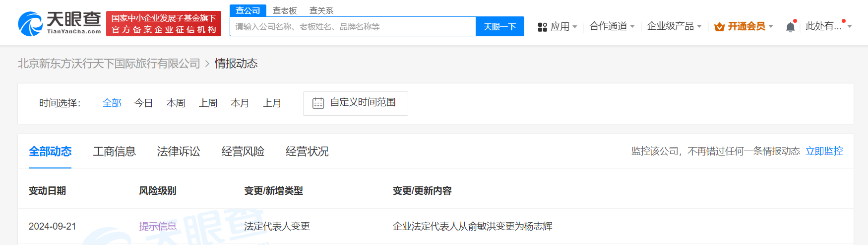The image size is (868, 245).
Task: Select 本月 time filter
Action: pos(240,103)
